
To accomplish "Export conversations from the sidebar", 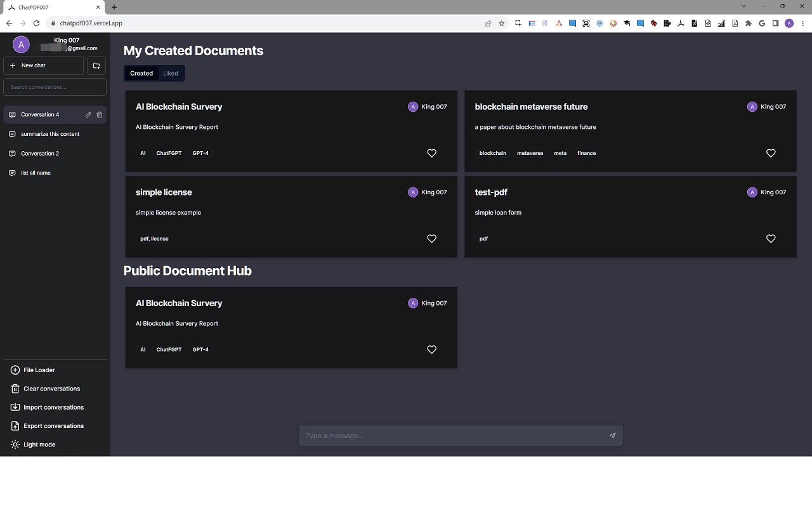I will click(53, 426).
